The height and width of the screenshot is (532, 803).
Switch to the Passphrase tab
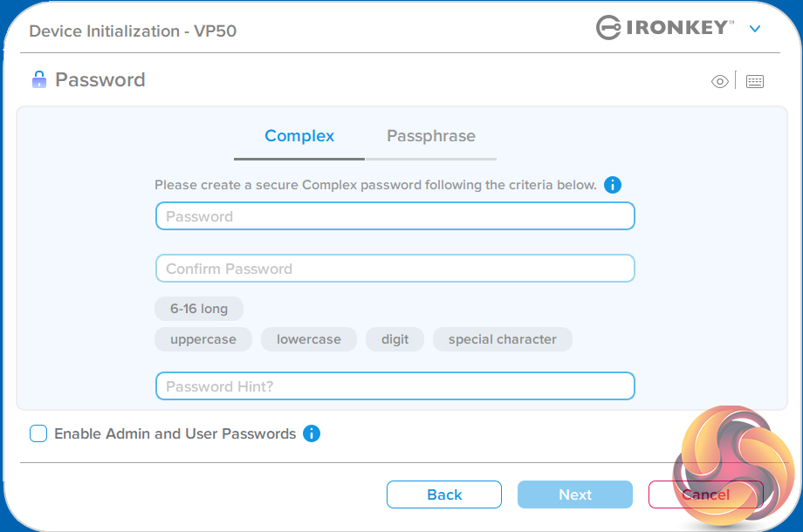(431, 136)
